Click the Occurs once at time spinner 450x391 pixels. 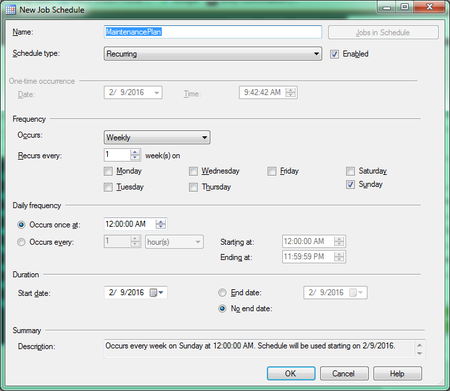pyautogui.click(x=161, y=224)
